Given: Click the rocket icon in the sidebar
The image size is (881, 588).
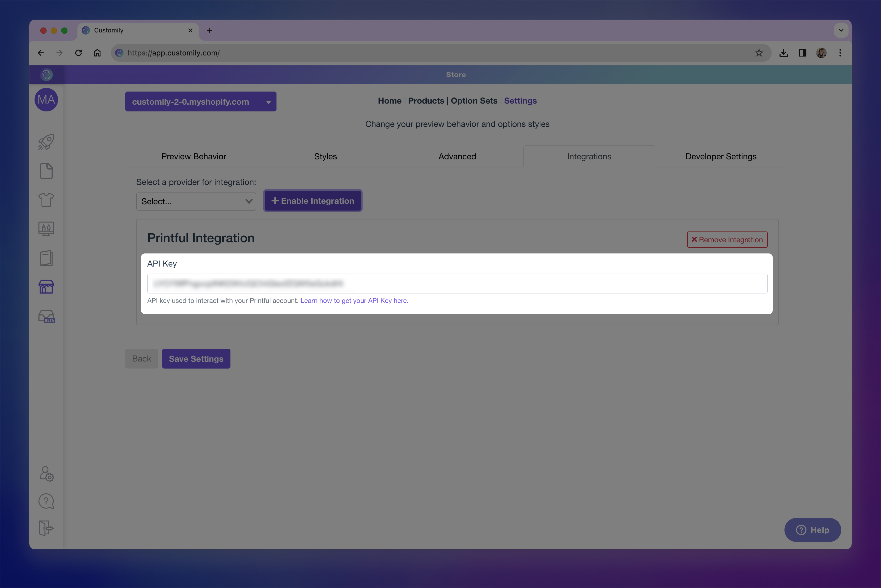Looking at the screenshot, I should [x=46, y=142].
